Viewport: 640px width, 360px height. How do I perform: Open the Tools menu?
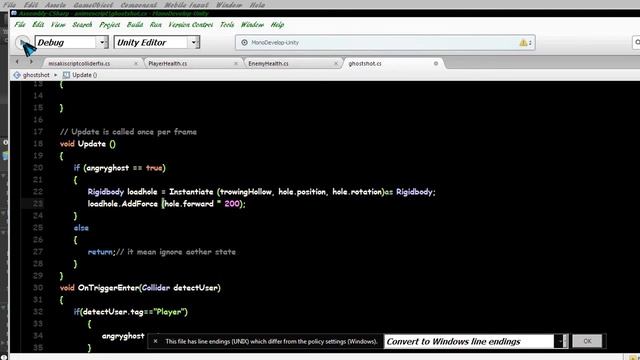point(227,24)
